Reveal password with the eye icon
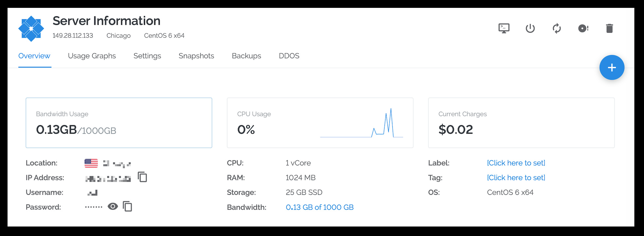 113,207
